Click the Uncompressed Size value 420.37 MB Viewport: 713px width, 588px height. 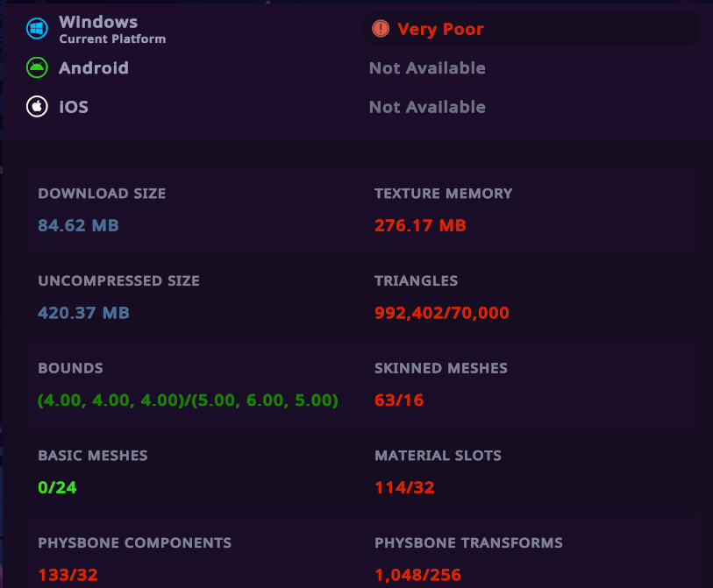[x=83, y=313]
